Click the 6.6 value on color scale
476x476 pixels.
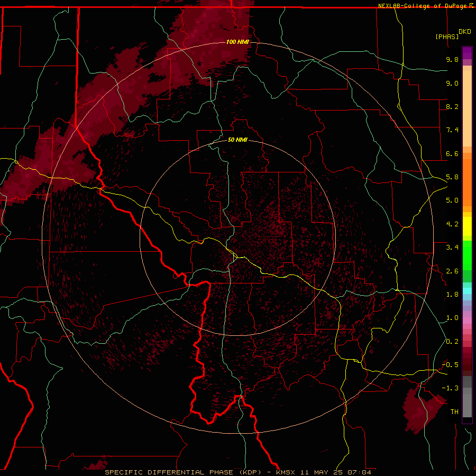(x=452, y=153)
